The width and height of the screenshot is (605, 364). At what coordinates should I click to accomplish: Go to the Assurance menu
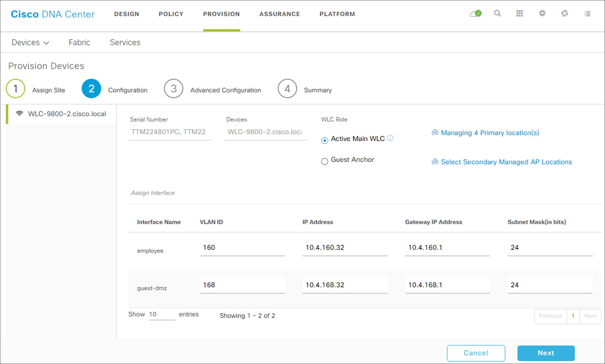click(x=280, y=14)
